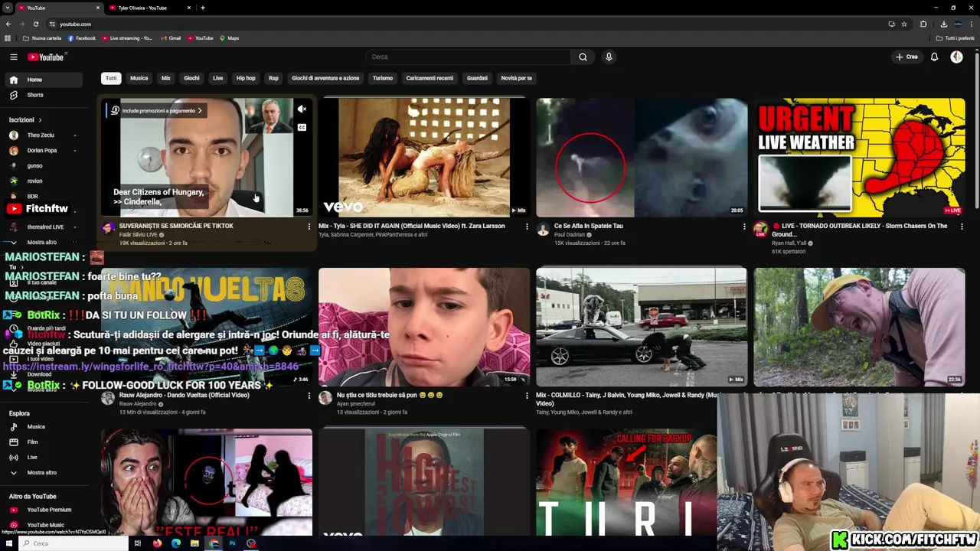Click the Windows taskbar search box
This screenshot has height=551, width=980.
[x=74, y=543]
